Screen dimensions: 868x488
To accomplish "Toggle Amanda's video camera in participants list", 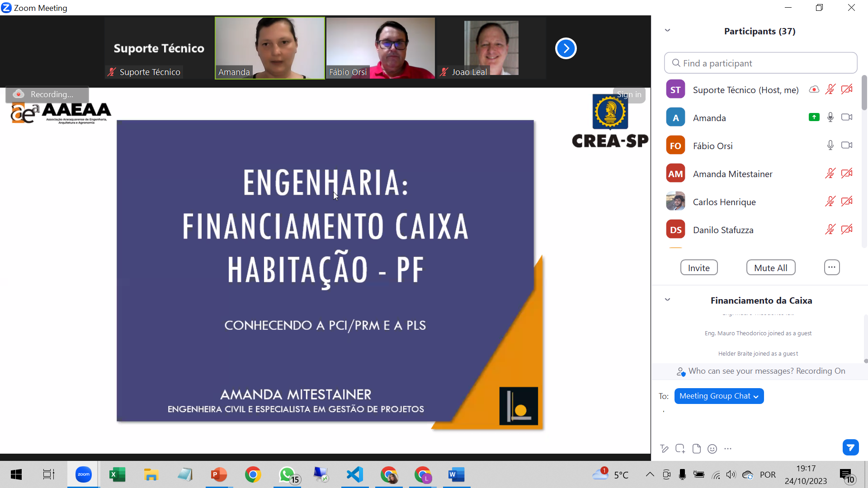I will coord(847,117).
